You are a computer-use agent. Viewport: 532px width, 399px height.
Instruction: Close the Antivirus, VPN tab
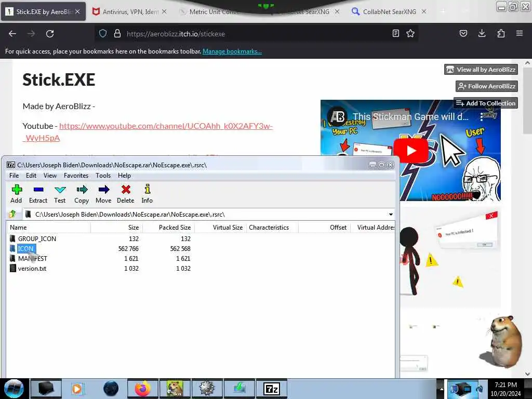pos(164,11)
